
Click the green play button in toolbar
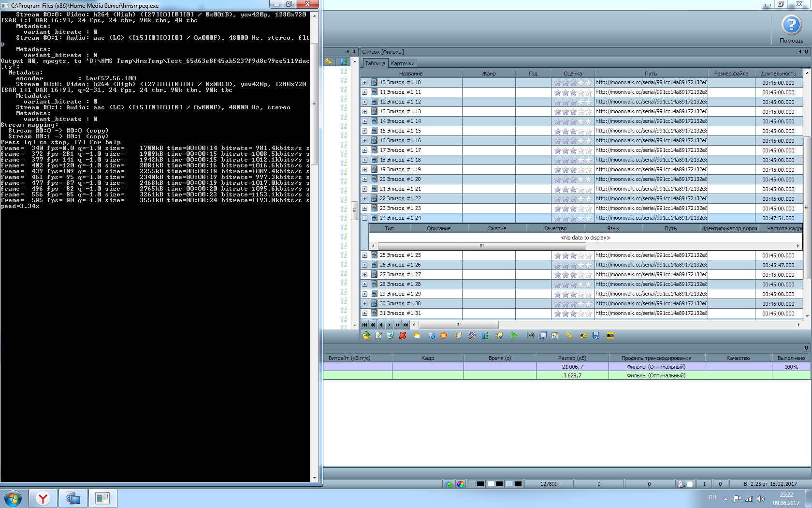[x=513, y=335]
